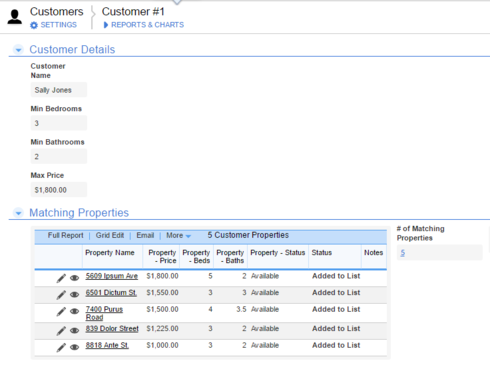This screenshot has width=490, height=375.
Task: Open Full Report
Action: pos(65,235)
